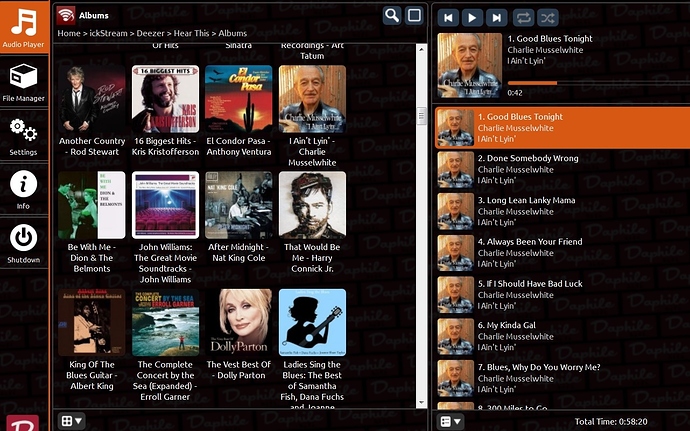
Task: Go to ickStream in breadcrumb
Action: [x=108, y=33]
